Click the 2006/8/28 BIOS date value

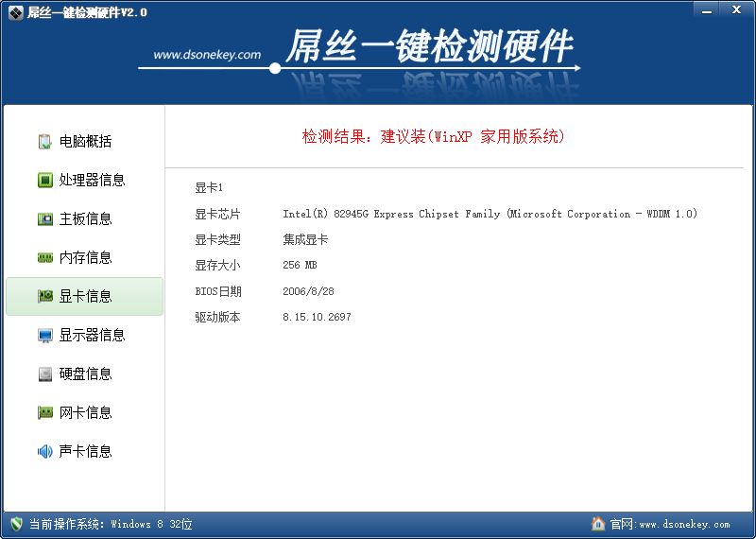point(308,291)
